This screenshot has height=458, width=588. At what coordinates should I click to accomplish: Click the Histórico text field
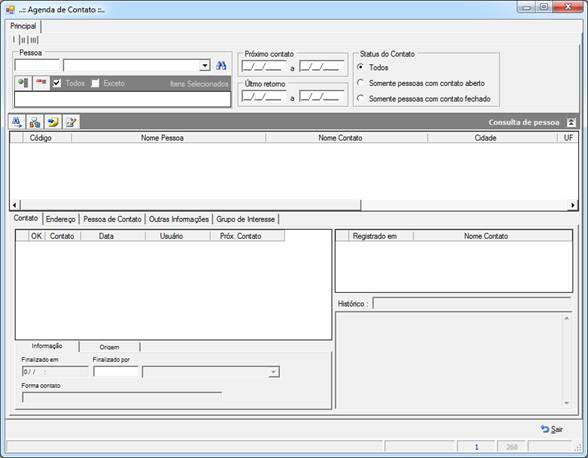click(472, 303)
